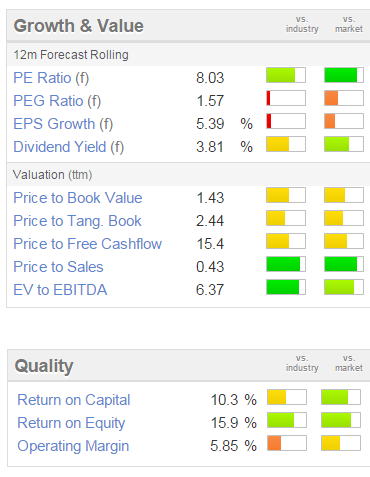Open the Price to Sales metric
370x477 pixels.
pyautogui.click(x=58, y=267)
